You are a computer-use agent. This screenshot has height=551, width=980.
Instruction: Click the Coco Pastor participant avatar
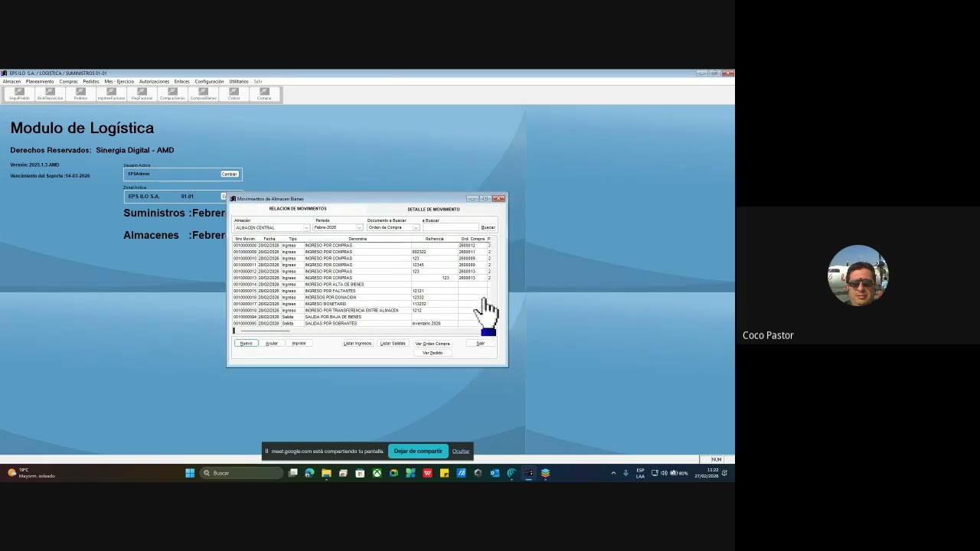pos(857,275)
